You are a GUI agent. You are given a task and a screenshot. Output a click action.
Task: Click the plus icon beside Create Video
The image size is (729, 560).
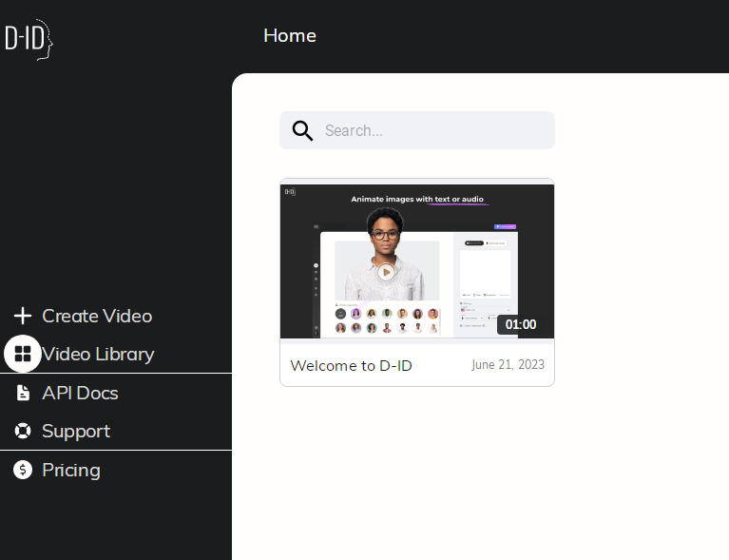pyautogui.click(x=23, y=316)
